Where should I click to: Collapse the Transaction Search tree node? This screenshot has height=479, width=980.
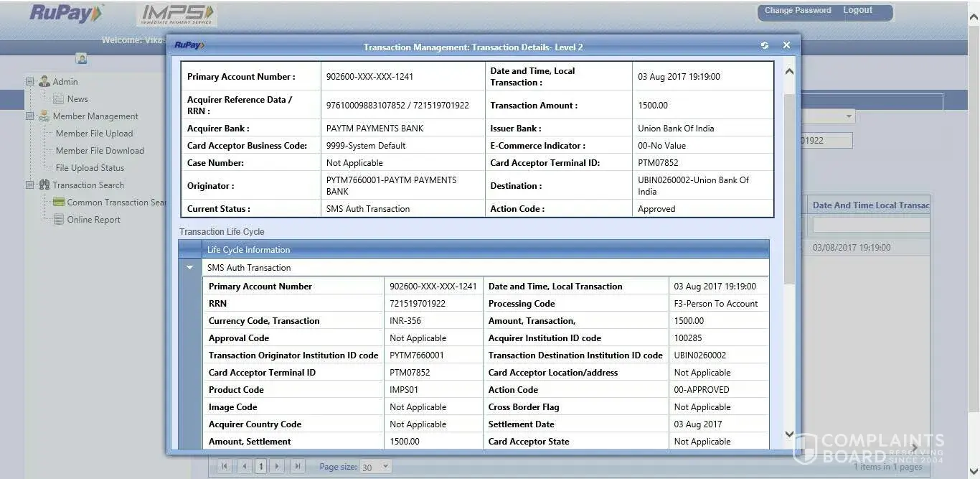coord(30,185)
